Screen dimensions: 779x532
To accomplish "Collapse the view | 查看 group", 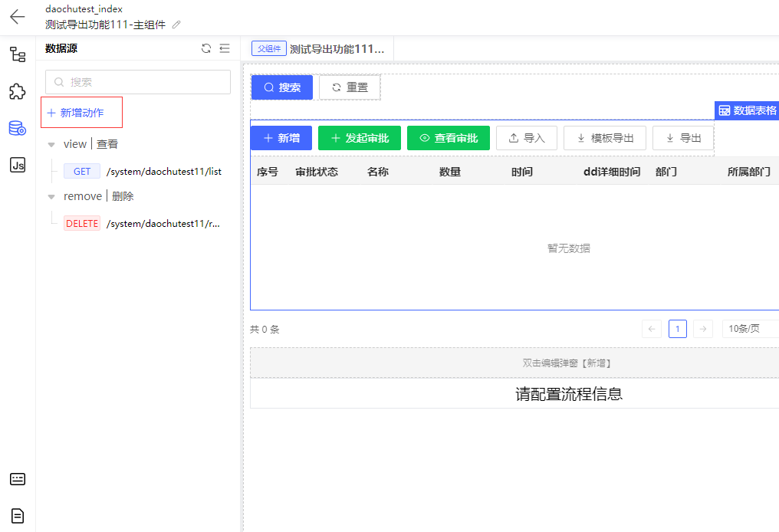I will pyautogui.click(x=51, y=145).
